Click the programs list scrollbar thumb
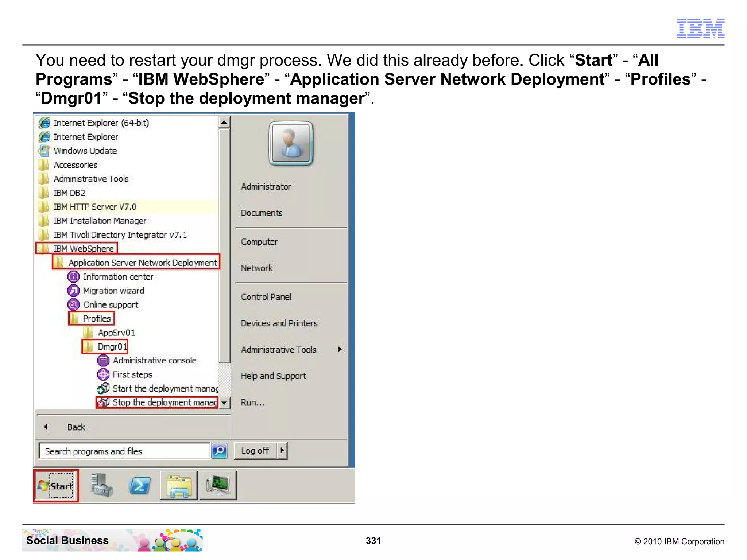Image resolution: width=747 pixels, height=560 pixels. (x=224, y=245)
